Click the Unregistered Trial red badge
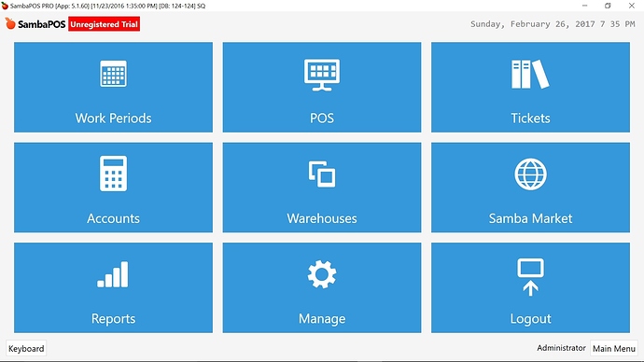644x362 pixels. (x=104, y=24)
